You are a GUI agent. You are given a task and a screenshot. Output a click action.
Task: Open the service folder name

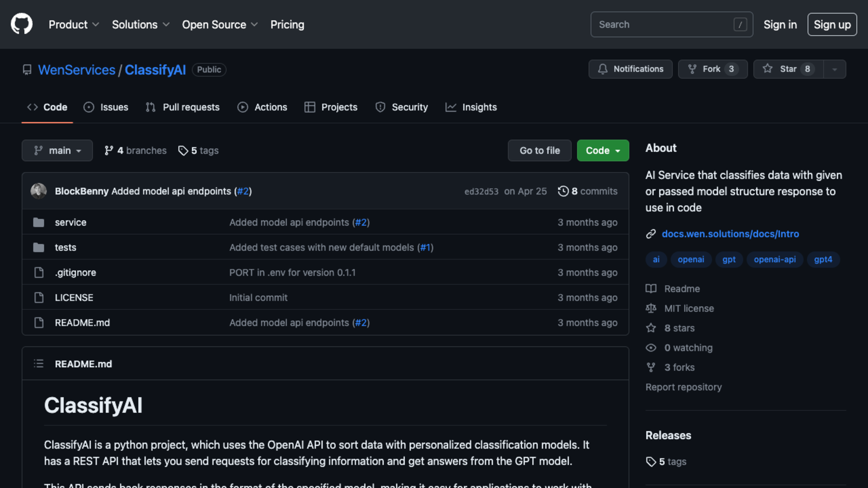point(71,222)
